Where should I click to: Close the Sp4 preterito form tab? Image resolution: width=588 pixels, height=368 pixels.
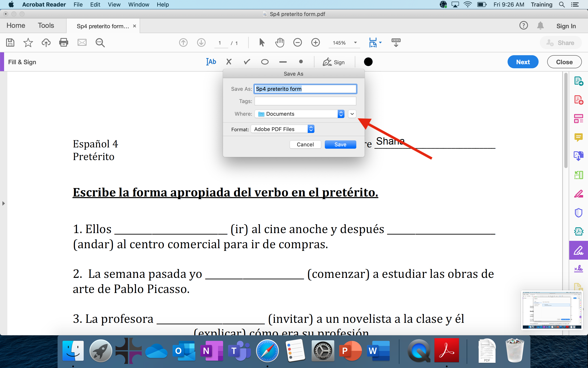point(134,26)
